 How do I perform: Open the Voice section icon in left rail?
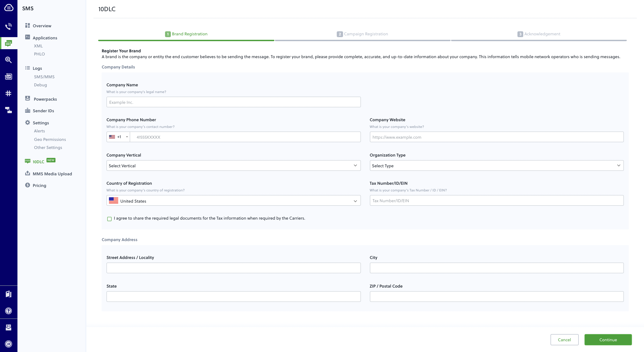(8, 26)
